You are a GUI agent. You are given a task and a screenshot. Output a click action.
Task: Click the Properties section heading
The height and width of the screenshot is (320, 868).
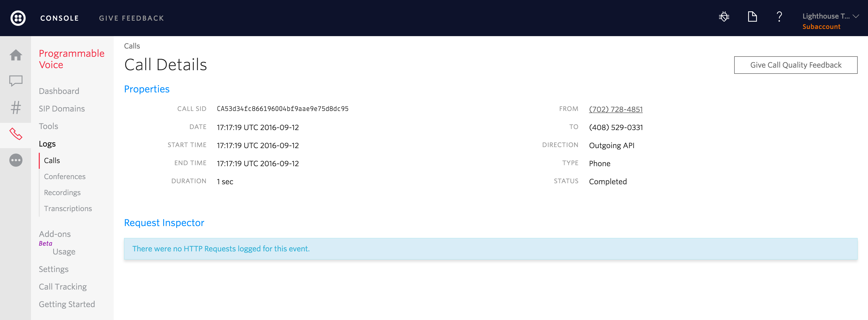coord(146,89)
